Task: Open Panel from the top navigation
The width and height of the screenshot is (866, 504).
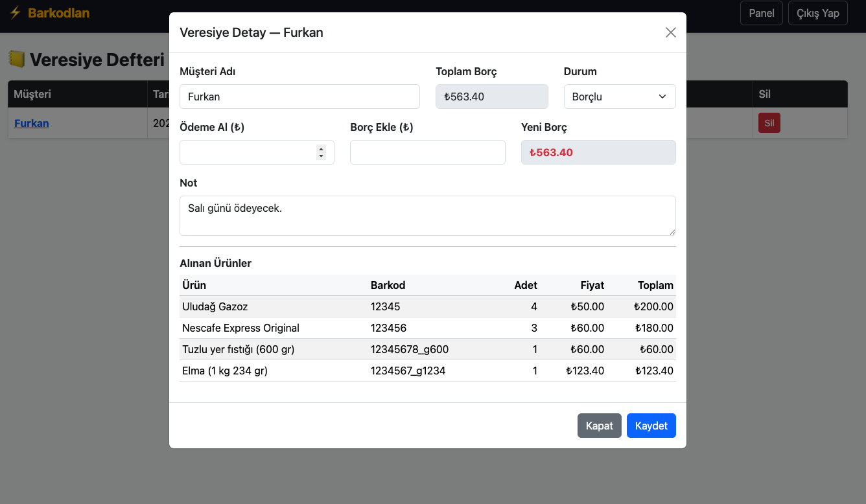Action: (761, 13)
